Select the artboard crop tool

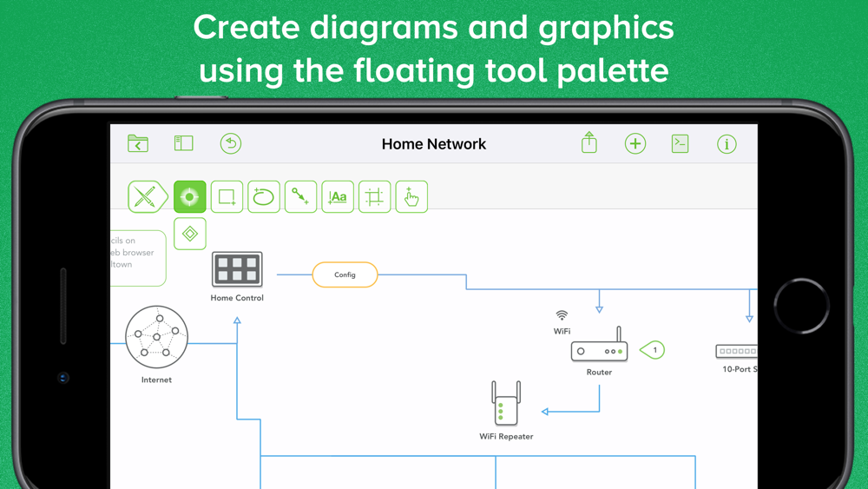pos(375,196)
